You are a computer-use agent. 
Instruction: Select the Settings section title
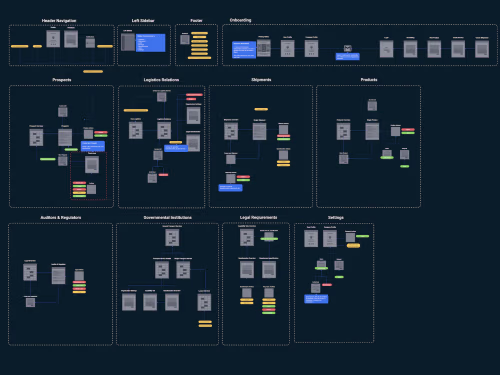tap(336, 218)
